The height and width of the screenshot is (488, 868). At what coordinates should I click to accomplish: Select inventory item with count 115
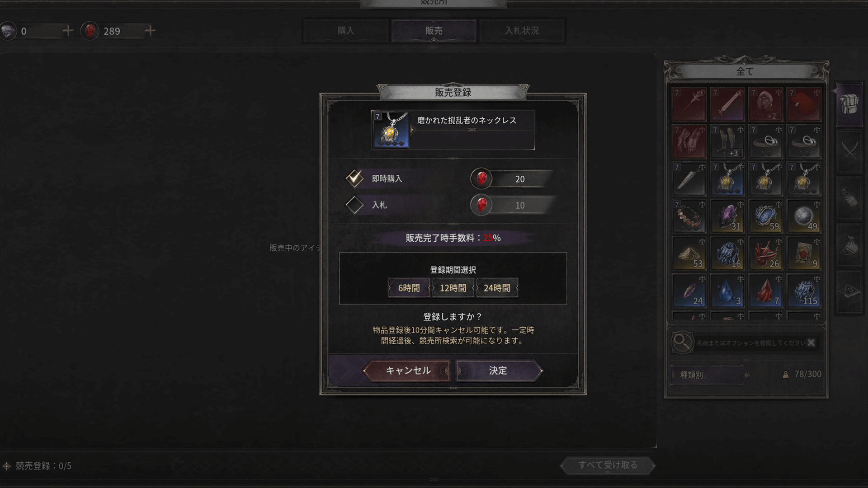(804, 291)
